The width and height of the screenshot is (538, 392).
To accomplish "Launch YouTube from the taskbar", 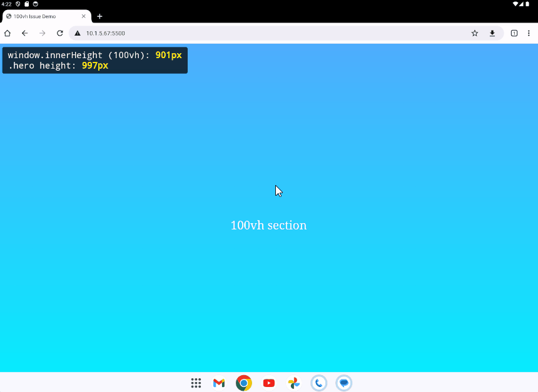I will tap(269, 383).
